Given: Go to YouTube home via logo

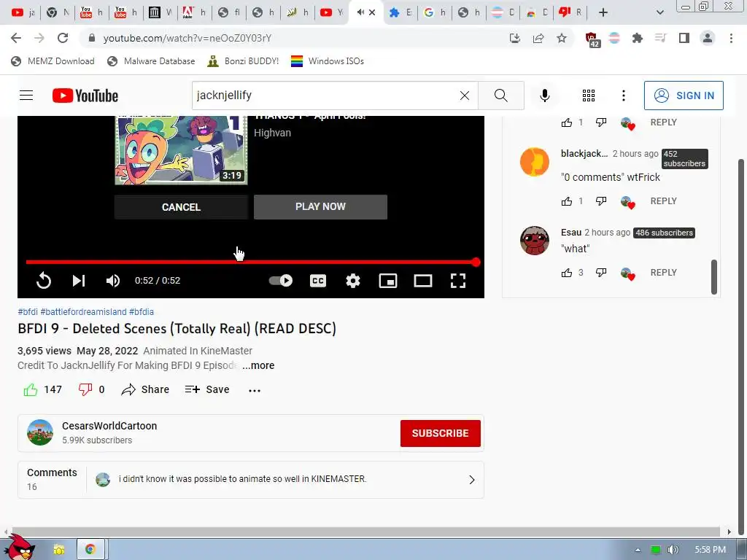Looking at the screenshot, I should click(85, 96).
